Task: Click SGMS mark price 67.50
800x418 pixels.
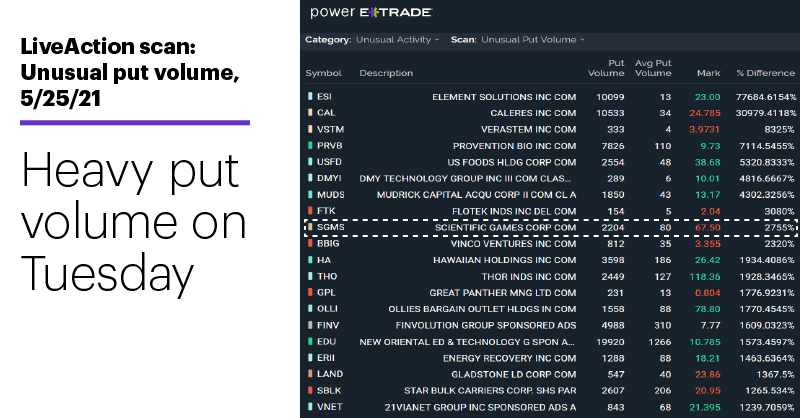Action: pyautogui.click(x=708, y=228)
